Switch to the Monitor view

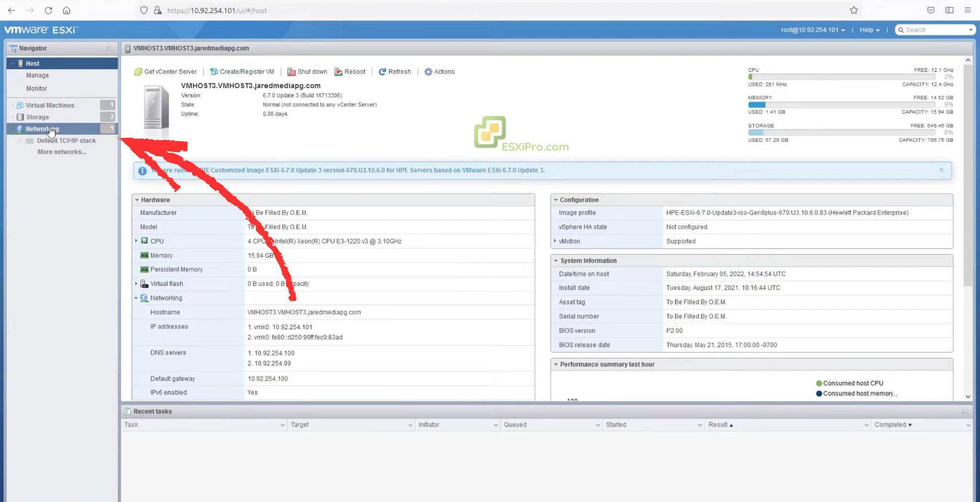pos(36,88)
